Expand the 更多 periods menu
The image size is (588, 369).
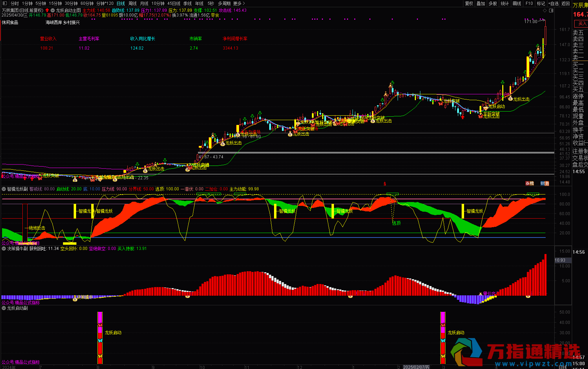pos(239,3)
